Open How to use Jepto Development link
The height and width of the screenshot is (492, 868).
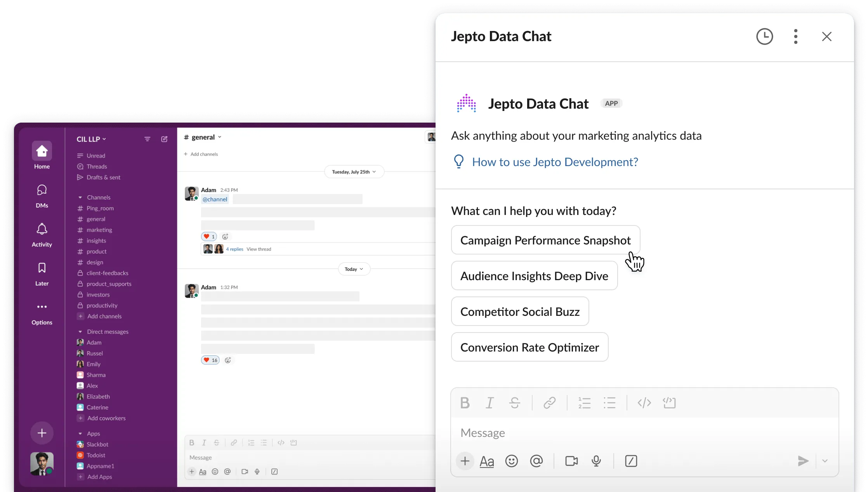tap(555, 162)
